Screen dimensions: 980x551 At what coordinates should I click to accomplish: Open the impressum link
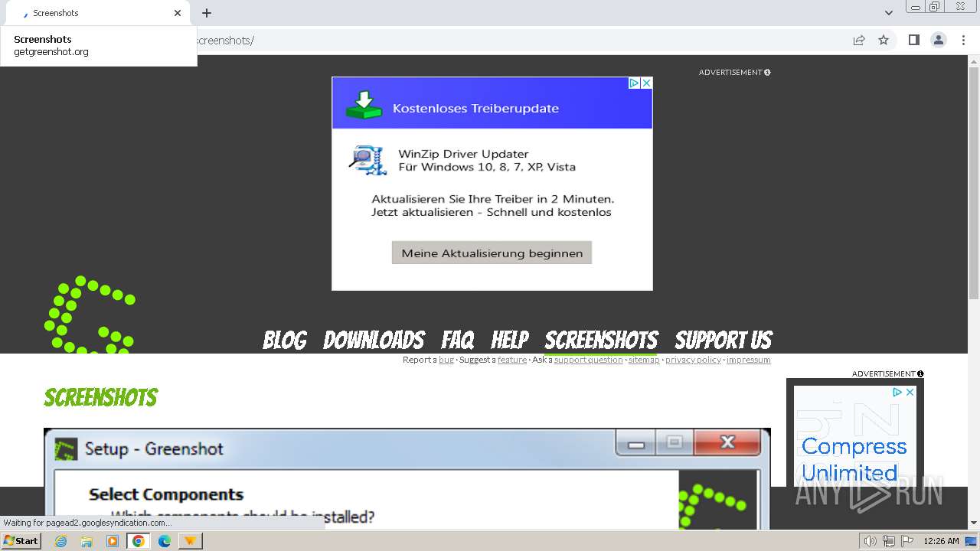click(x=748, y=360)
